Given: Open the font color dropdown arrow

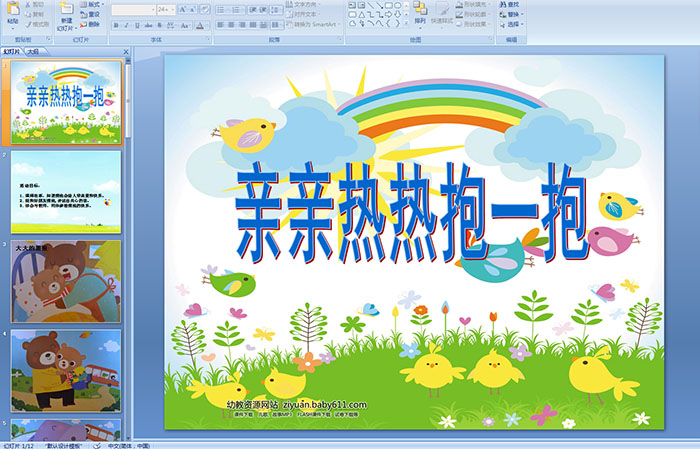Looking at the screenshot, I should pyautogui.click(x=207, y=25).
